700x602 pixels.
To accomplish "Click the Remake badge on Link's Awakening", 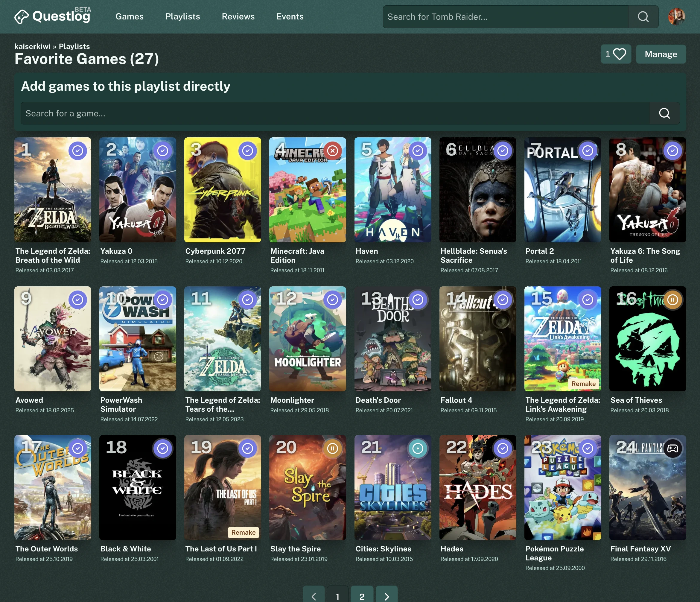I will (x=583, y=383).
